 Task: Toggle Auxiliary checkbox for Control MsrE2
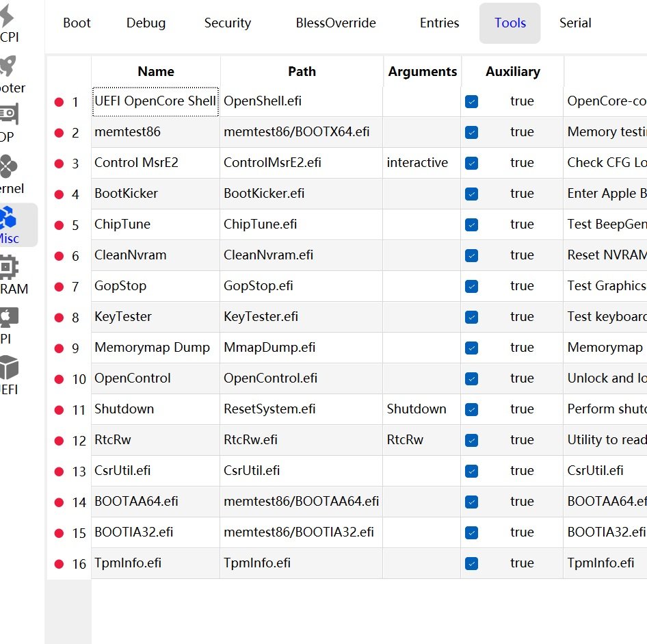point(471,163)
